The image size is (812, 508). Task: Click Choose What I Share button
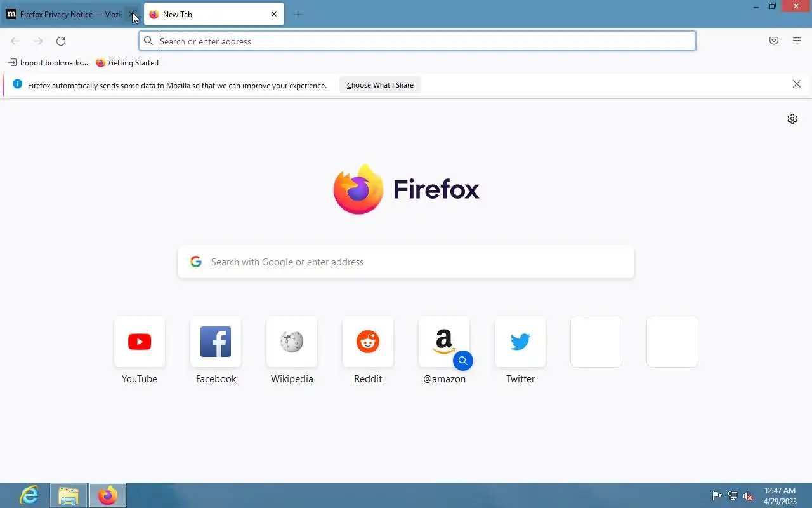(380, 85)
